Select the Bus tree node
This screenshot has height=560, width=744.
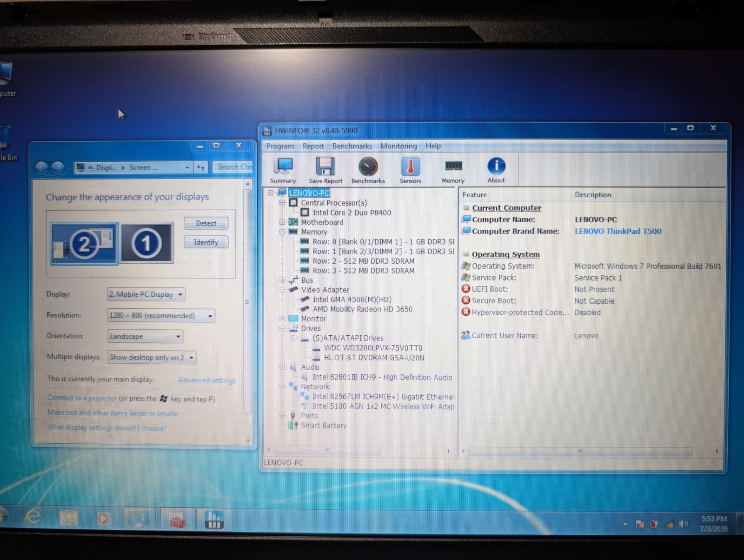pos(307,280)
